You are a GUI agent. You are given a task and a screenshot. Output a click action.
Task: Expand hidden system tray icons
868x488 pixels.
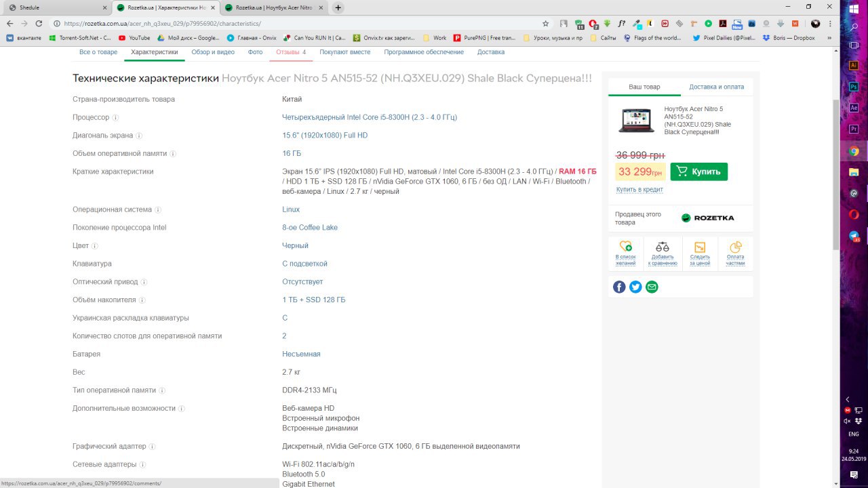(848, 400)
